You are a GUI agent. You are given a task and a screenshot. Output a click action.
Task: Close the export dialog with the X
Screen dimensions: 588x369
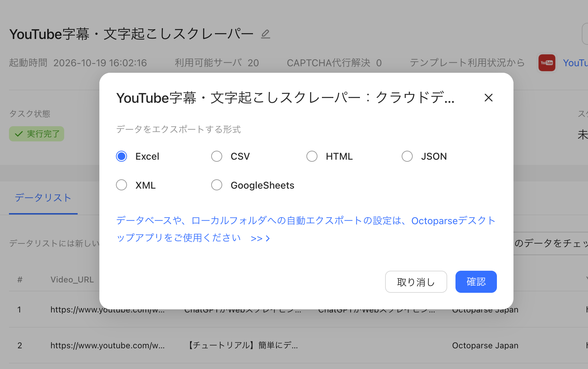(488, 98)
